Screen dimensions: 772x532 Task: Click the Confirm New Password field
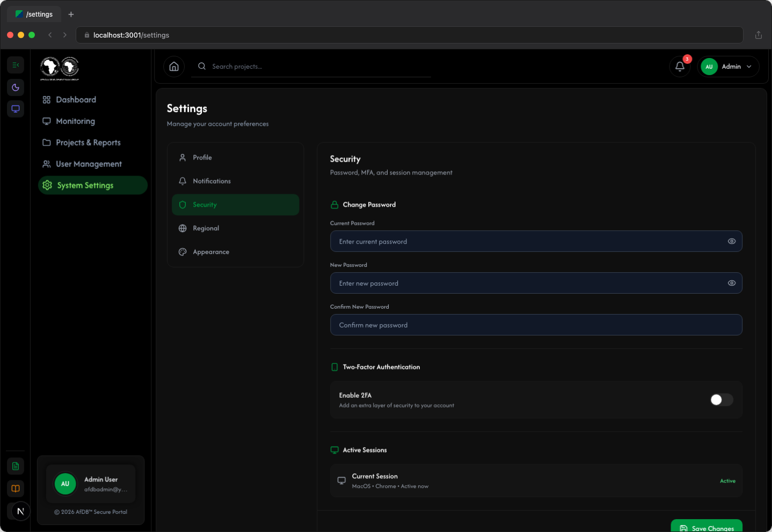click(536, 325)
